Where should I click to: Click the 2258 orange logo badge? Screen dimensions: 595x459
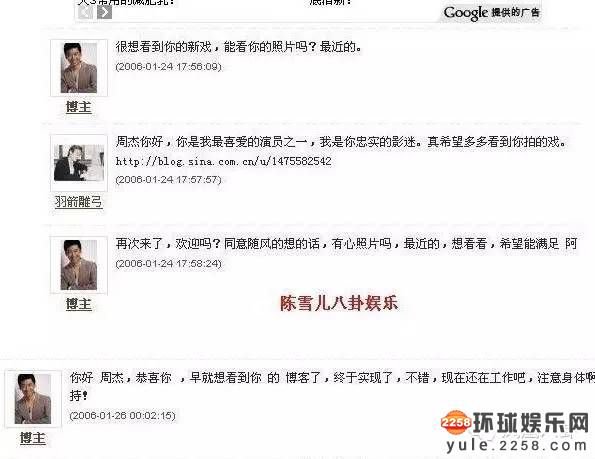456,422
